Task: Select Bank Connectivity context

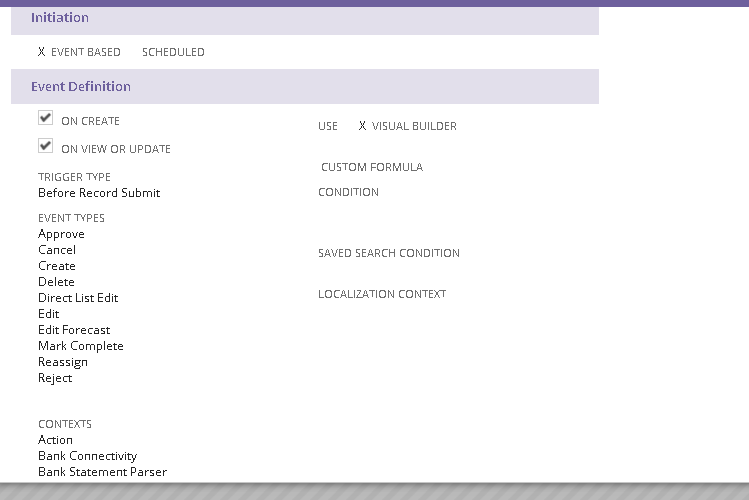Action: pos(87,456)
